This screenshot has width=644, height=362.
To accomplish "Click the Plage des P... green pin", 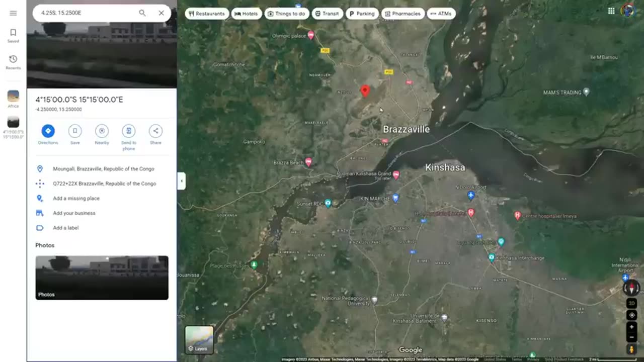I will 254,264.
